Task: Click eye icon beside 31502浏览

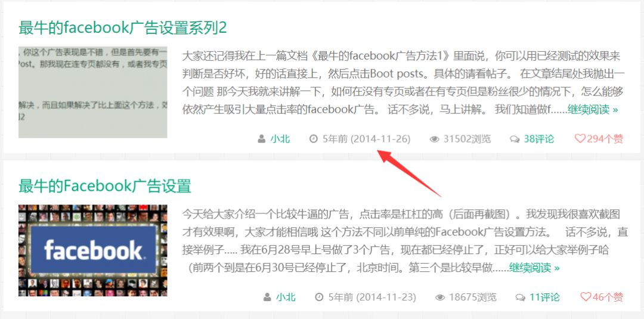Action: coord(434,140)
